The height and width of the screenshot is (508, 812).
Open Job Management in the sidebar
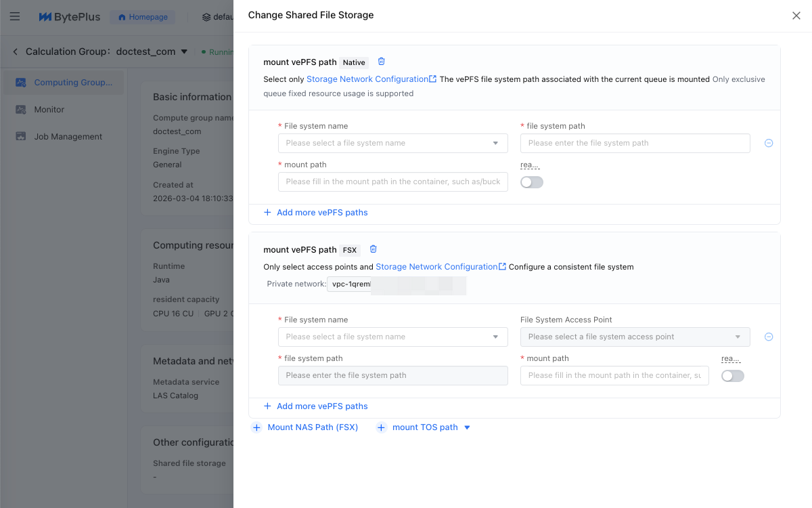click(68, 136)
